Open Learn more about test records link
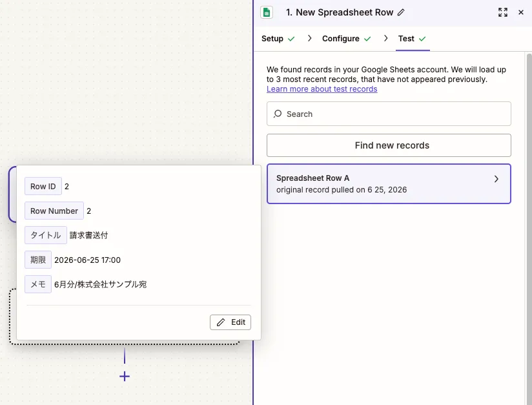Viewport: 532px width, 405px height. coord(322,89)
